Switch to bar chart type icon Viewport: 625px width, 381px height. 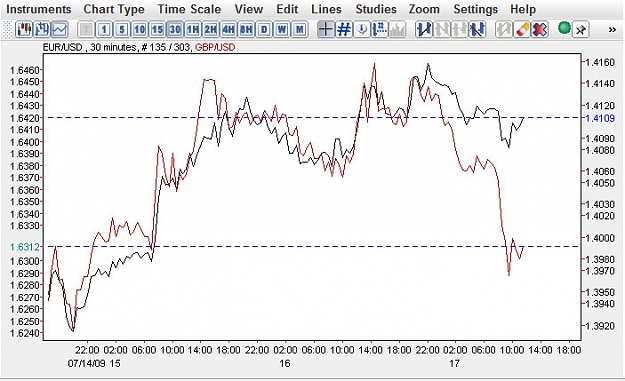pyautogui.click(x=42, y=29)
